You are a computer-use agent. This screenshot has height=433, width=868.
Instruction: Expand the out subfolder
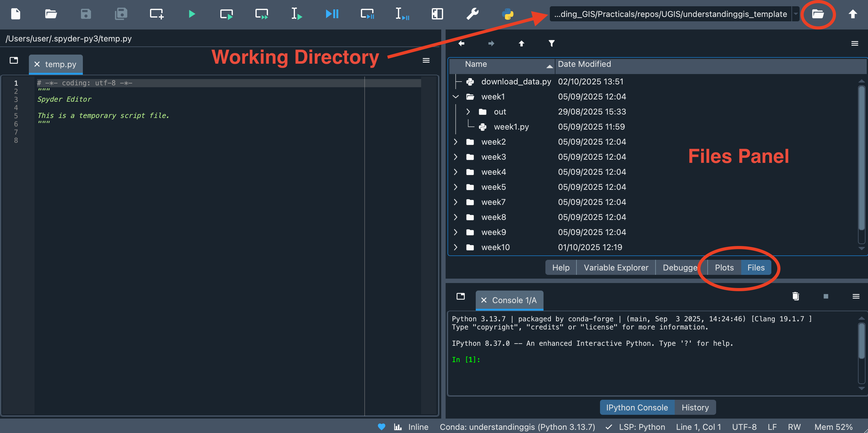(x=468, y=111)
